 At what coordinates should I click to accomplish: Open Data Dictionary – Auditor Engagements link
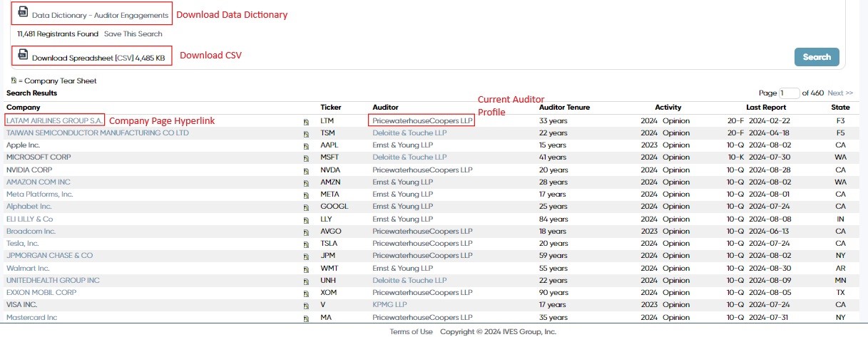[101, 15]
